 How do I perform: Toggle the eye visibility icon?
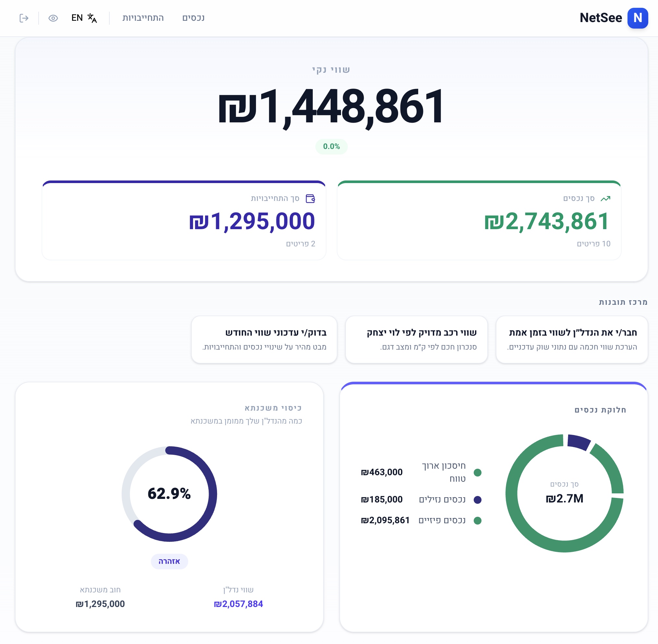point(53,18)
